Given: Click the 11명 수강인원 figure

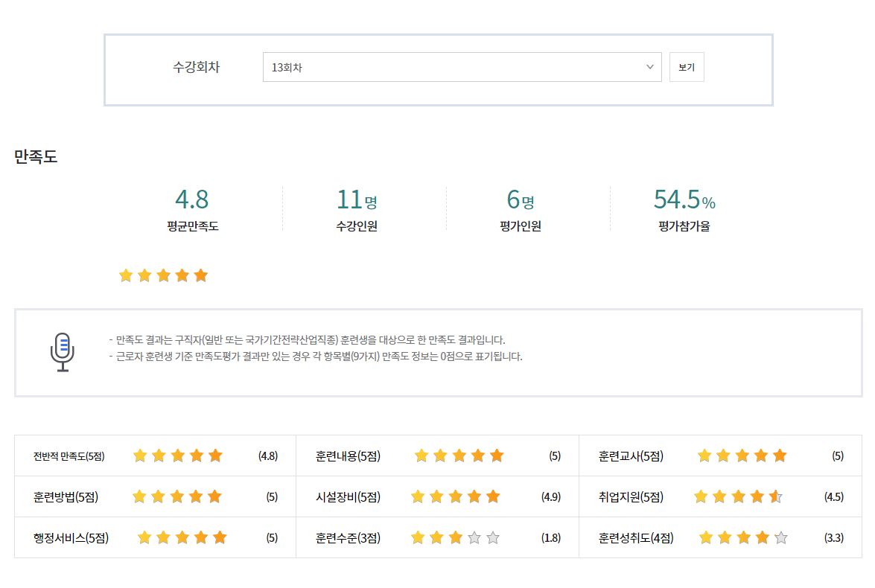Looking at the screenshot, I should (x=357, y=199).
